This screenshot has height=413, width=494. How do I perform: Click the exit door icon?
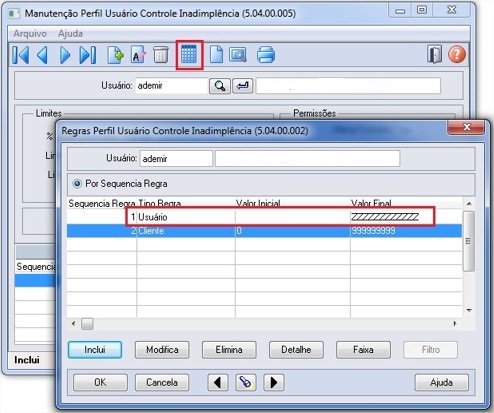pyautogui.click(x=434, y=54)
